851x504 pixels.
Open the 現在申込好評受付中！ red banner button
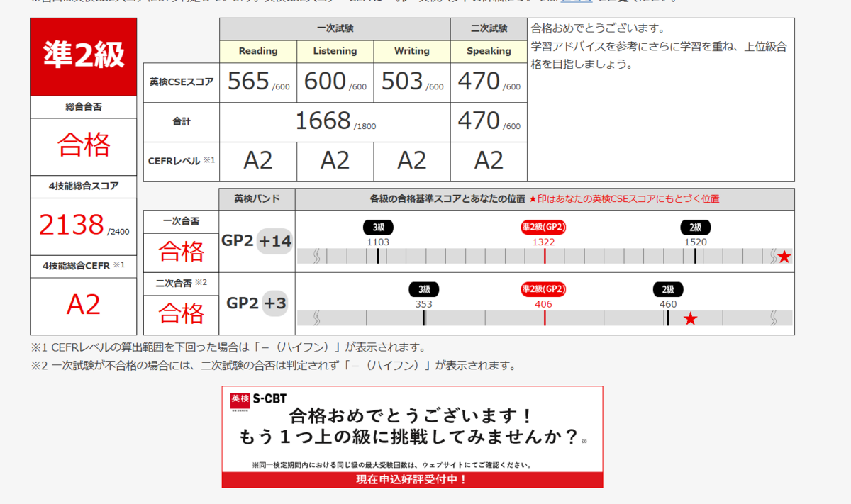(412, 479)
